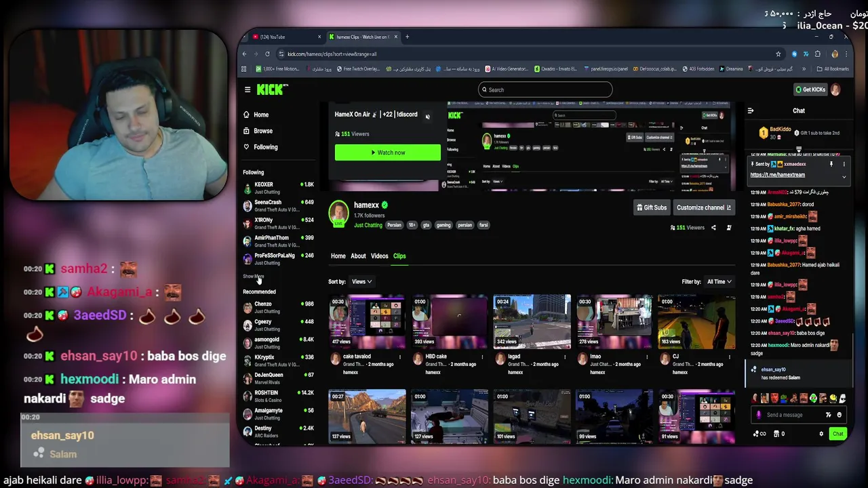Click the 7TV icon in chat input

829,415
